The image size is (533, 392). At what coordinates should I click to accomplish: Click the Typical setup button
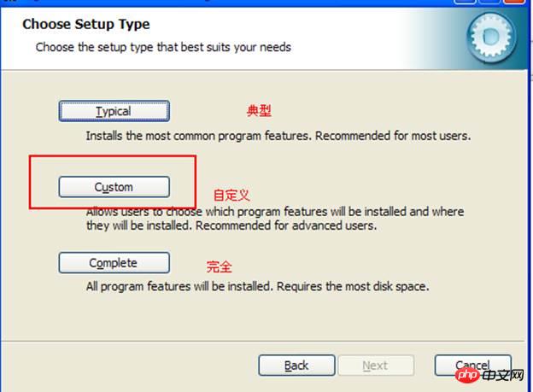(114, 111)
